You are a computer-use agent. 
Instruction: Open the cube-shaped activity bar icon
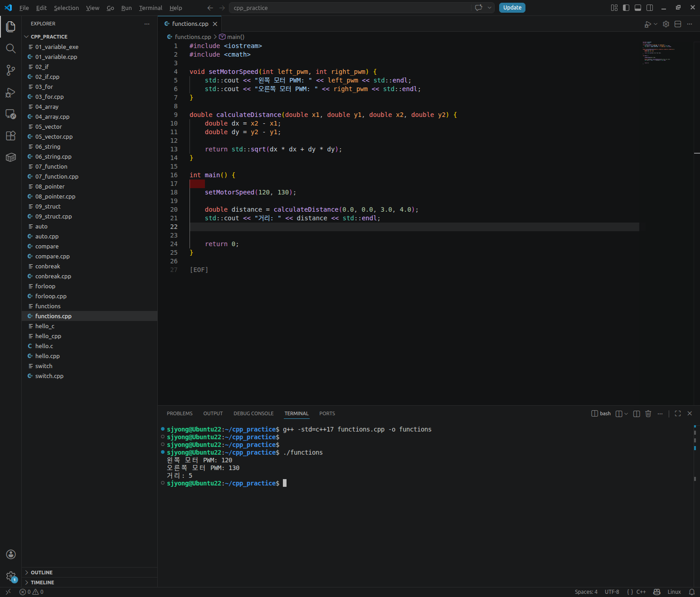[x=11, y=158]
